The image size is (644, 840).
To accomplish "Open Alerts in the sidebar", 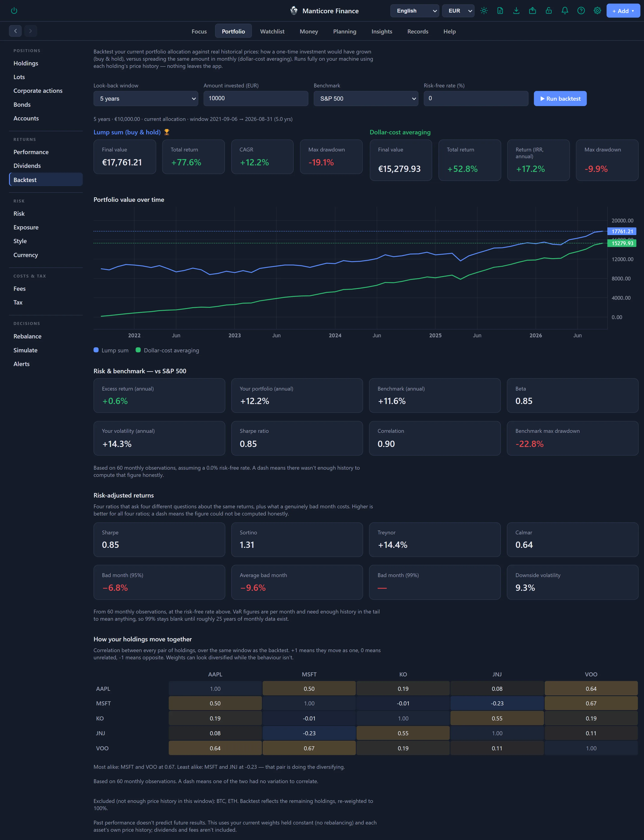I will pos(46,364).
